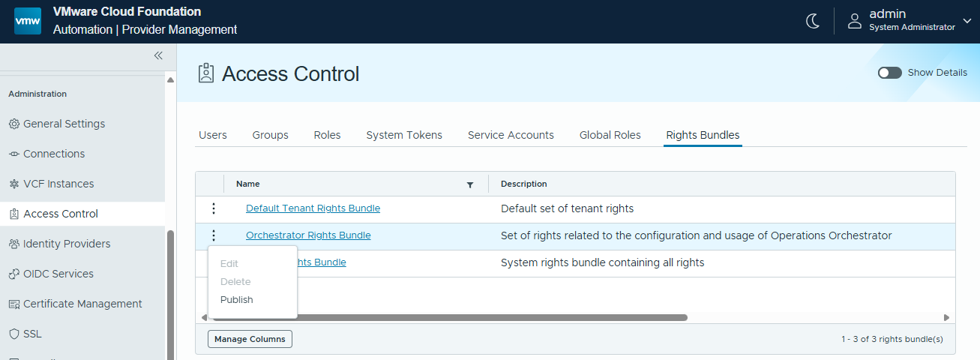
Task: Click Orchestrator bundle description text
Action: point(697,235)
